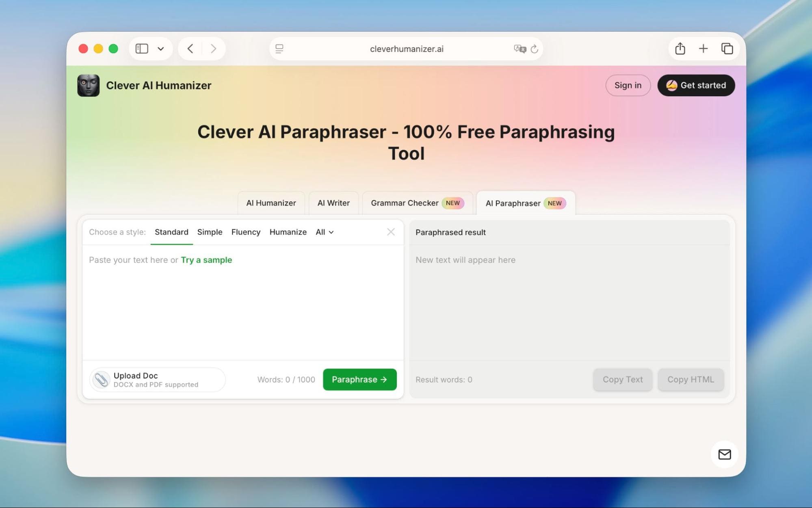Go forward with the forward arrow
The image size is (812, 508).
(x=213, y=49)
